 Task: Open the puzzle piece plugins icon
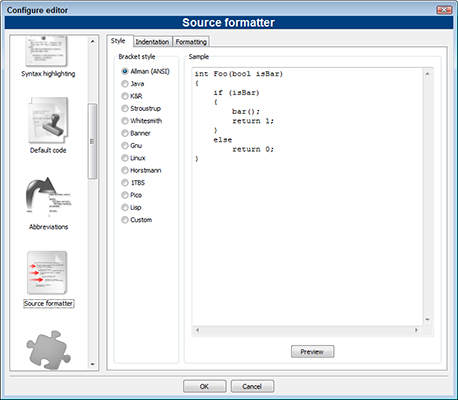coord(48,350)
